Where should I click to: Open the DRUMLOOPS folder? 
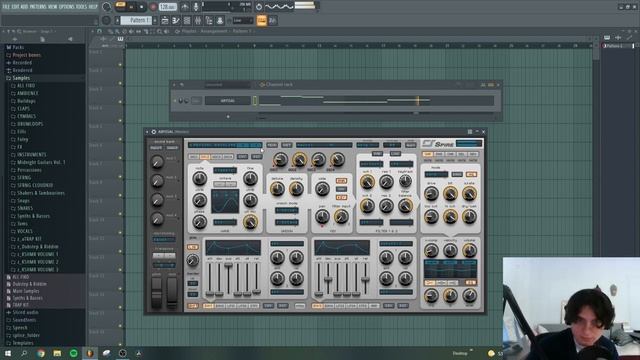tap(29, 124)
